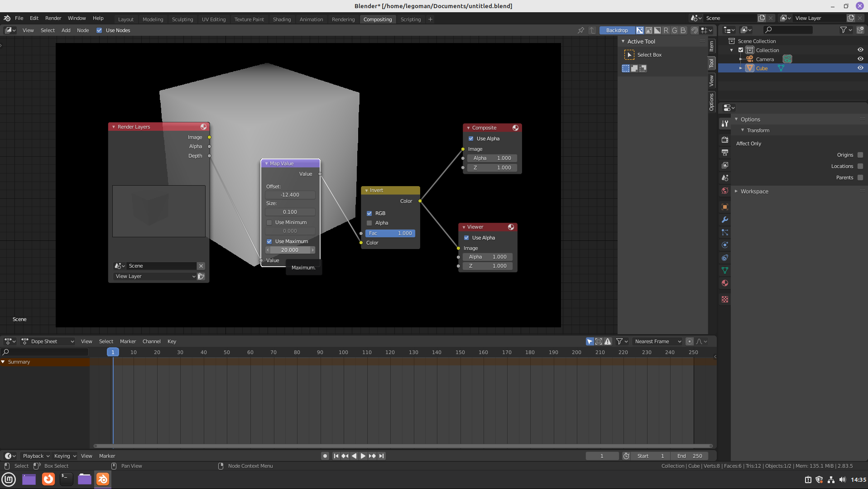Jump to the end frame icon
Image resolution: width=868 pixels, height=489 pixels.
pos(382,456)
